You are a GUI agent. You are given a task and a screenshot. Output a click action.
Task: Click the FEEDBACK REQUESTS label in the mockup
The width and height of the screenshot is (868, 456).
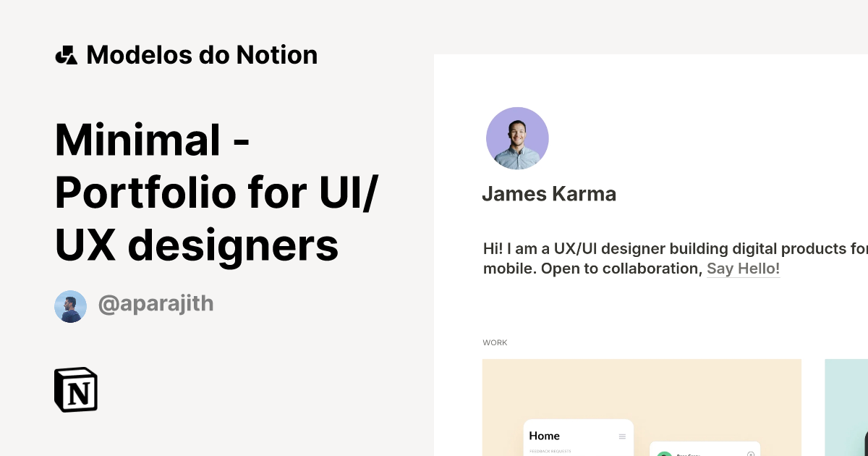pyautogui.click(x=552, y=449)
